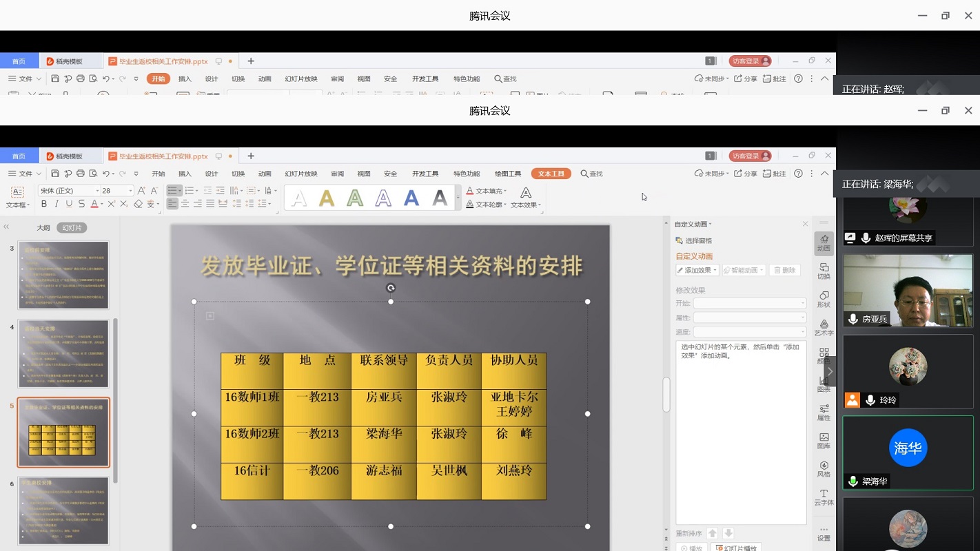
Task: Click the strikethrough text icon
Action: coord(81,204)
